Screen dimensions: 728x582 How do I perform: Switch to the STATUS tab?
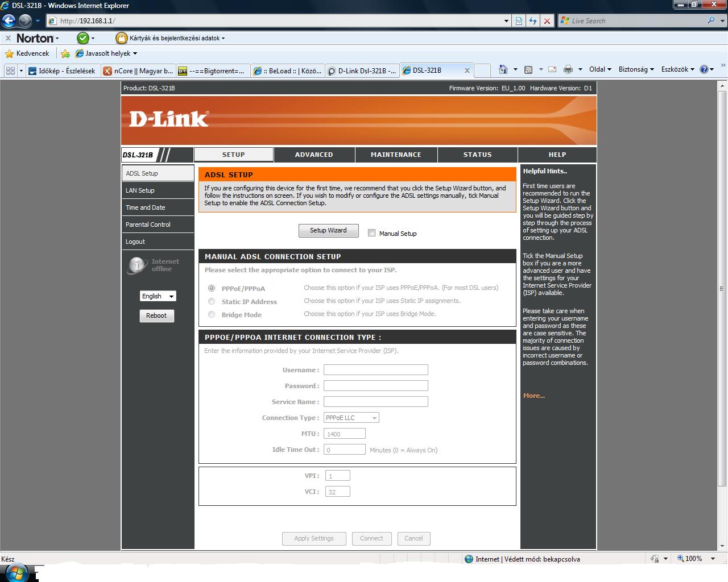(477, 155)
